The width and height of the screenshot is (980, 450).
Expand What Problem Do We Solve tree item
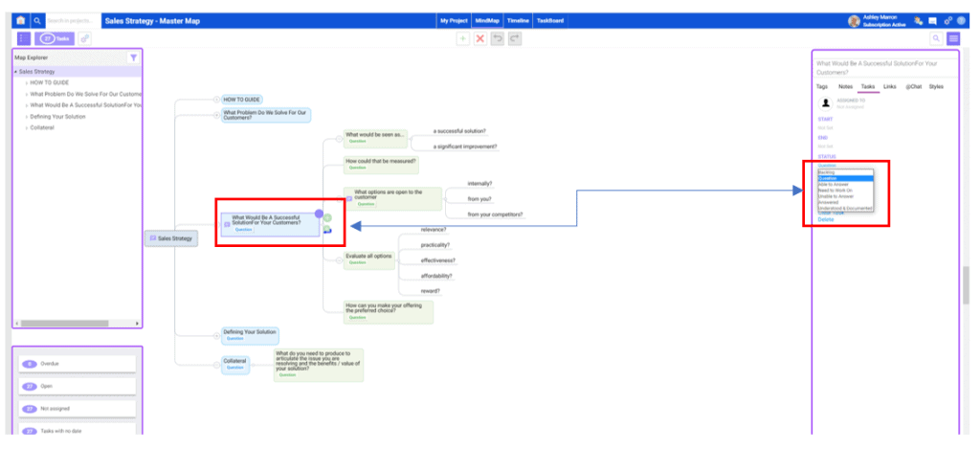coord(26,94)
